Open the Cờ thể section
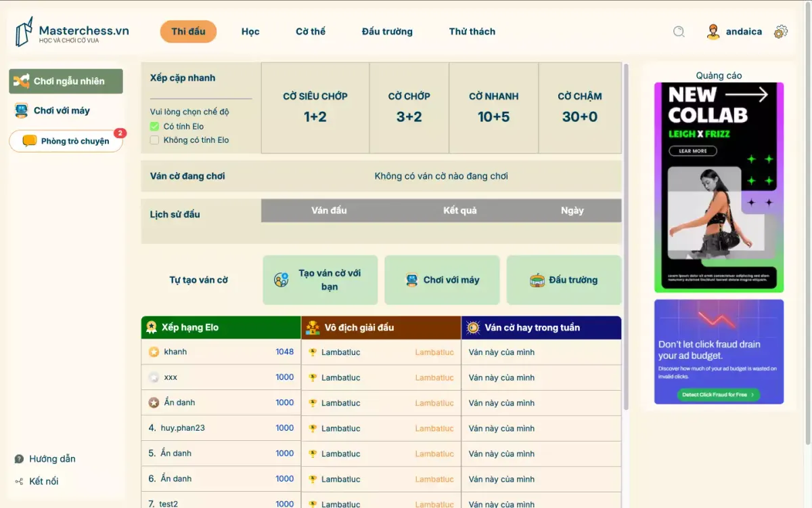The height and width of the screenshot is (508, 812). click(311, 31)
